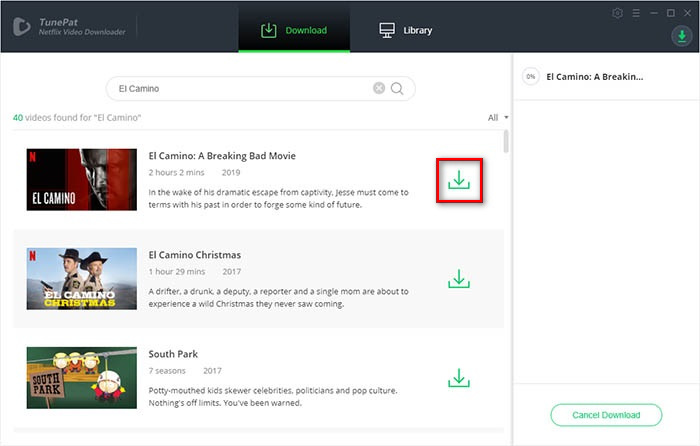
Task: Download El Camino Christmas
Action: click(459, 279)
